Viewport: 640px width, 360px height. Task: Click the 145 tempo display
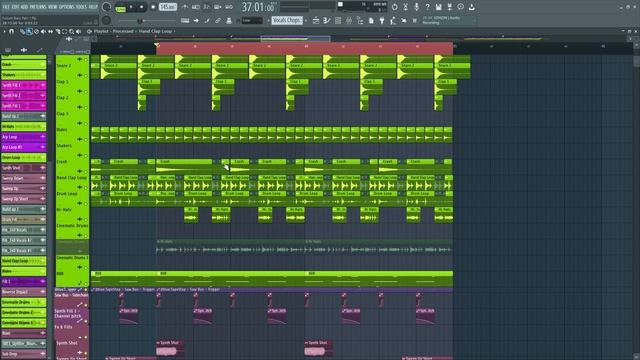[x=167, y=7]
